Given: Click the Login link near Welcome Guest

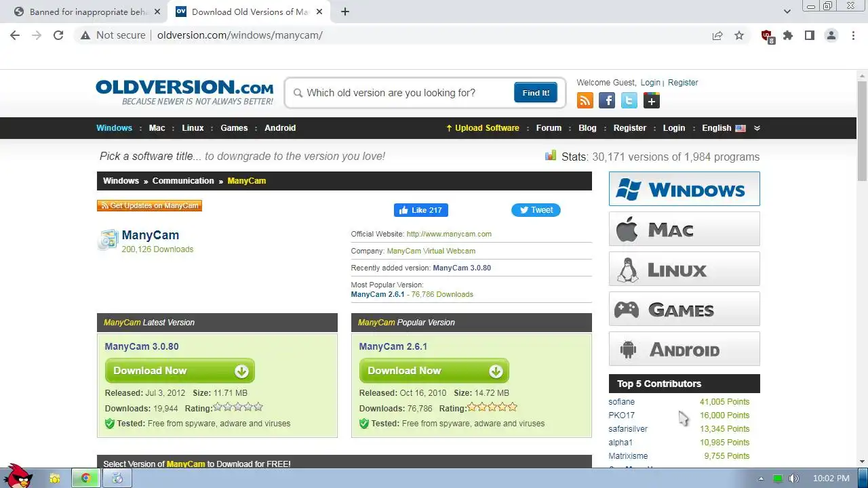Looking at the screenshot, I should 650,83.
